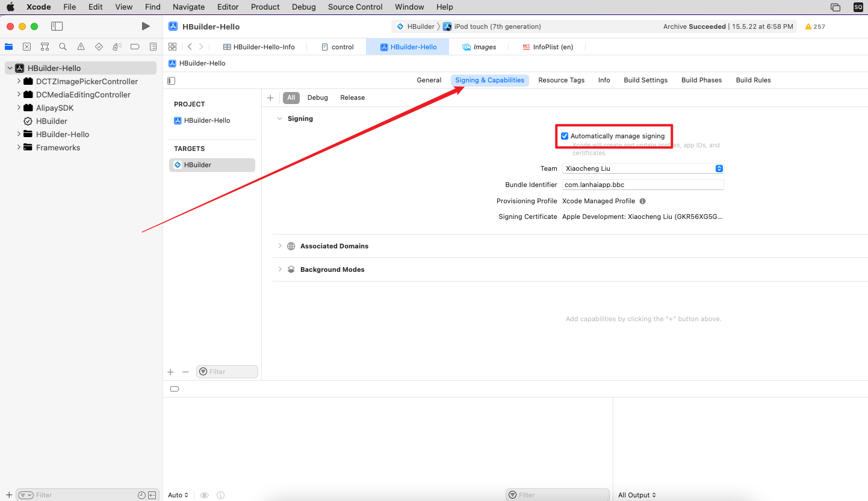Click the Run (play) button in toolbar
868x501 pixels.
click(146, 26)
